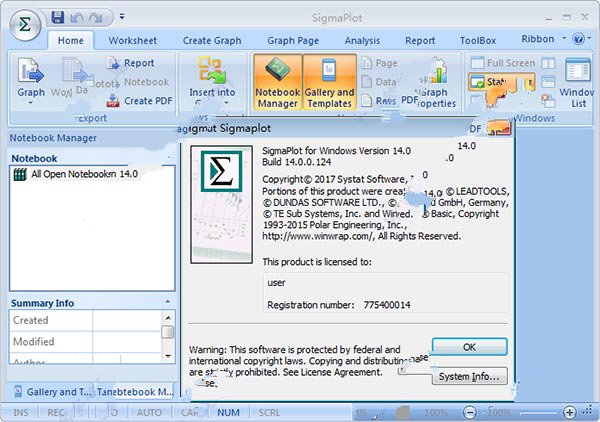Open Graph Properties from the ribbon

coord(437,83)
